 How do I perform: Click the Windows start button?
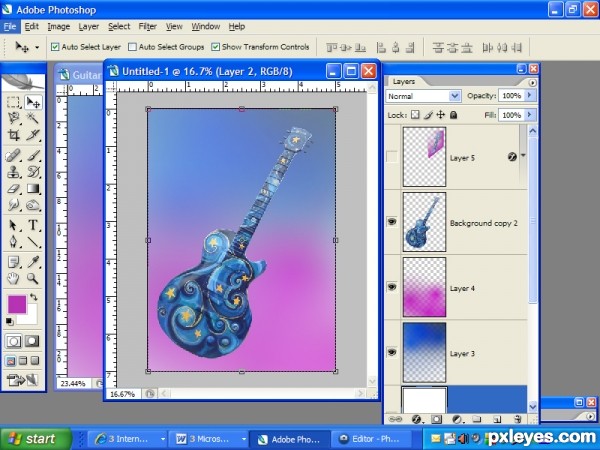[x=35, y=439]
